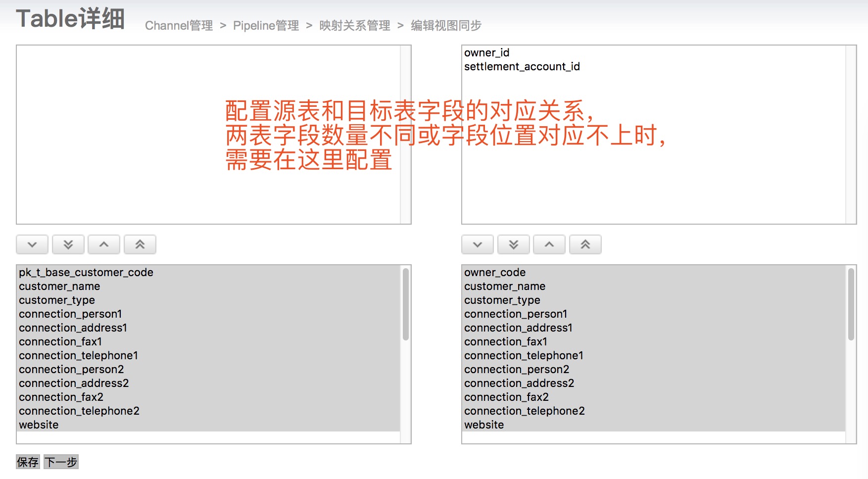868x479 pixels.
Task: Select connection_person1 in target lower list
Action: 654,314
